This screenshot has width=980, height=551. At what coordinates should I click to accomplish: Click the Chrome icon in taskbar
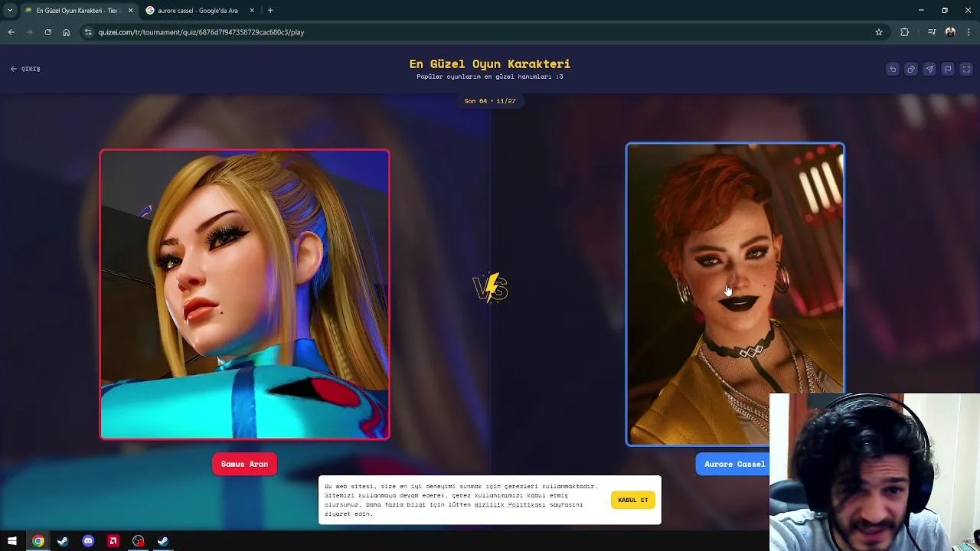38,541
